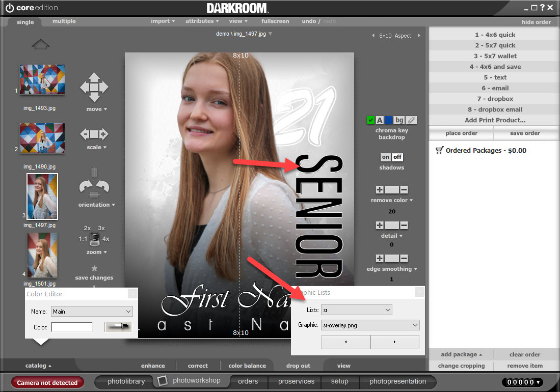
Task: Select 4x zoom level
Action: tap(105, 239)
